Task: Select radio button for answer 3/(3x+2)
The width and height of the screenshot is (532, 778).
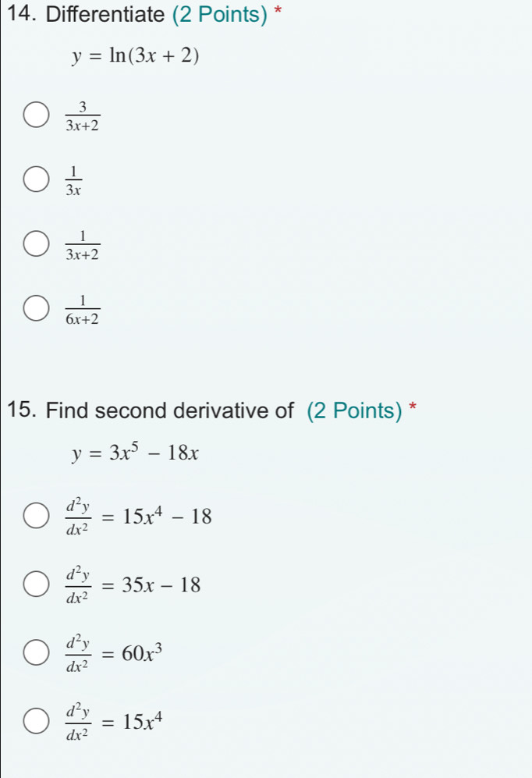Action: 35,119
